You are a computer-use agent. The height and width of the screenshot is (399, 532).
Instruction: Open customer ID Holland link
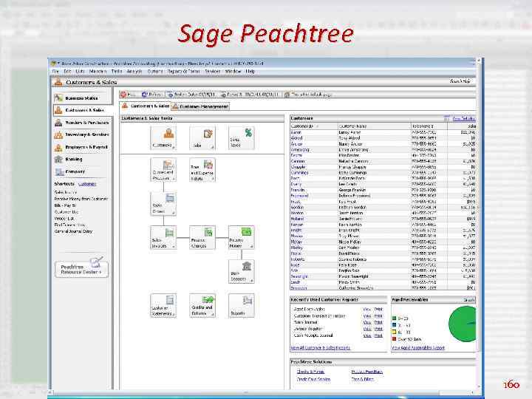point(297,219)
